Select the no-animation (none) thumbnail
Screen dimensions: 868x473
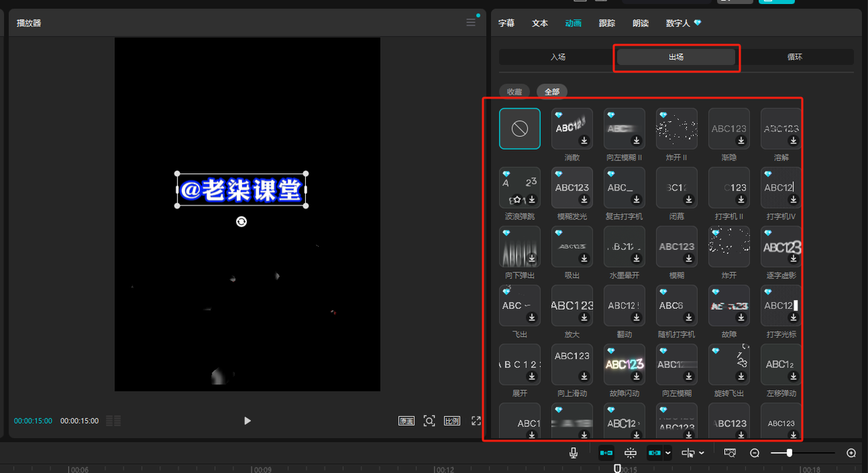click(x=519, y=129)
